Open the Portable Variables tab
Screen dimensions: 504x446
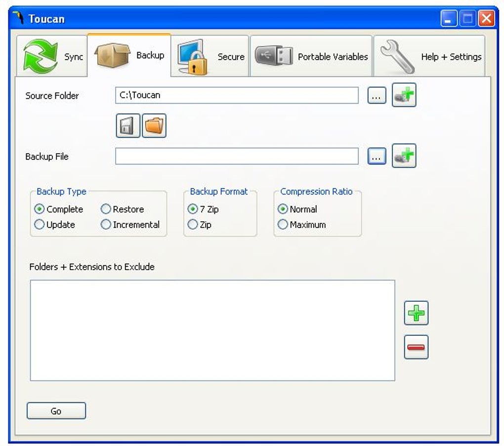(311, 56)
